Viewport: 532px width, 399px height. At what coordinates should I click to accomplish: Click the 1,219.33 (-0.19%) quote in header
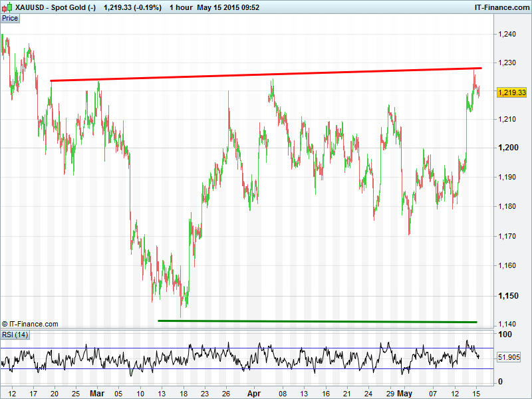coord(132,8)
